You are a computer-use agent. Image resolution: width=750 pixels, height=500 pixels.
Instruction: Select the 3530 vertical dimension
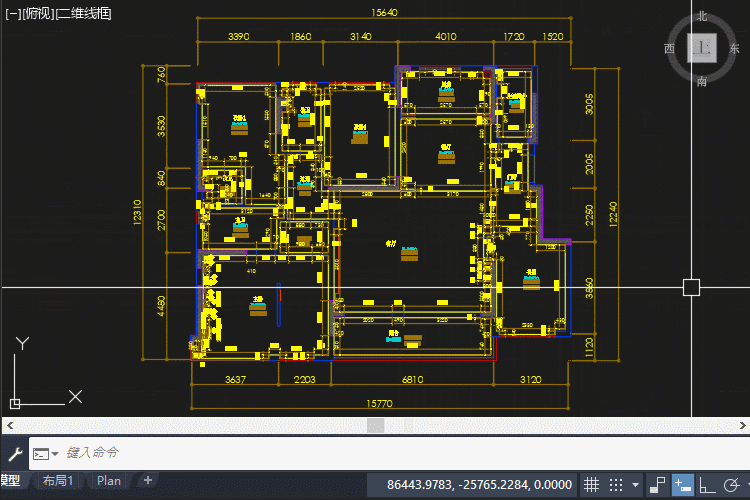[161, 126]
